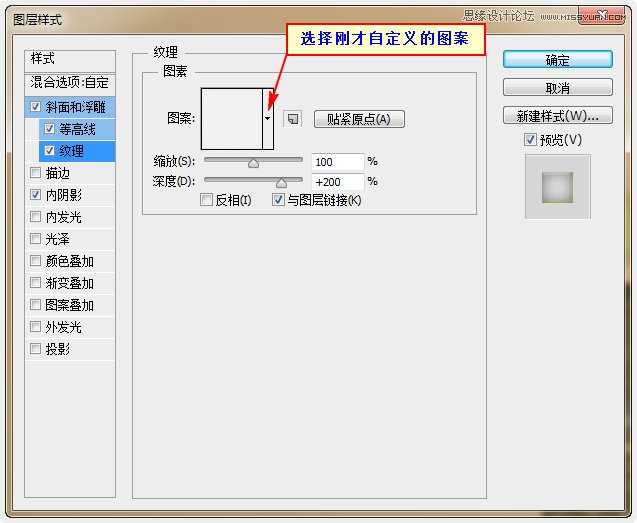This screenshot has width=637, height=523.
Task: Click the new preset from pattern icon
Action: click(x=292, y=119)
